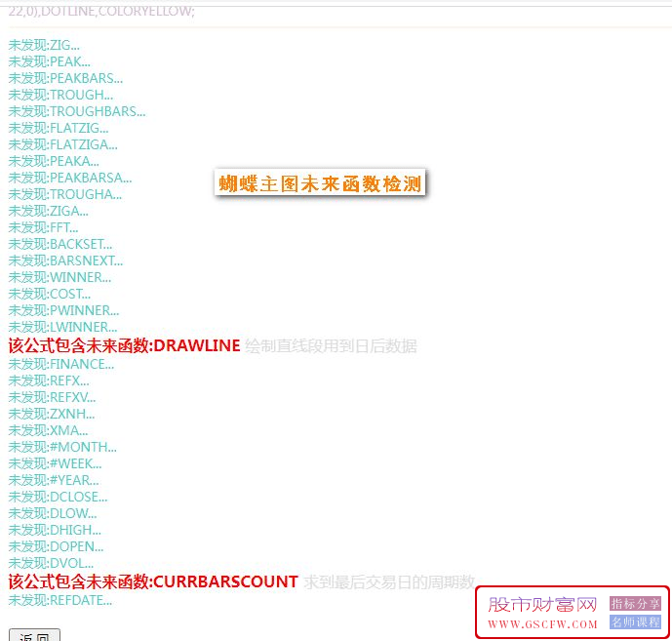Viewport: 672px width, 641px height.
Task: Select the '未发现:ZIG...' result line
Action: point(44,45)
